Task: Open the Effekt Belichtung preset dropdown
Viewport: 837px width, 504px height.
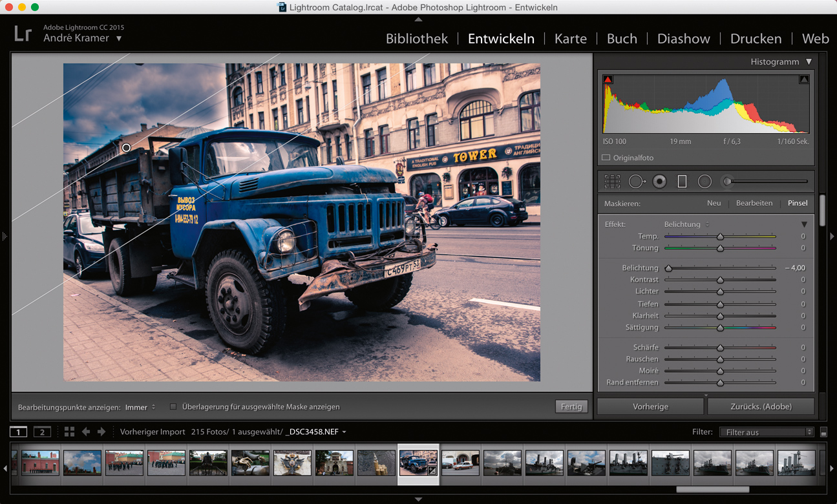Action: point(686,224)
